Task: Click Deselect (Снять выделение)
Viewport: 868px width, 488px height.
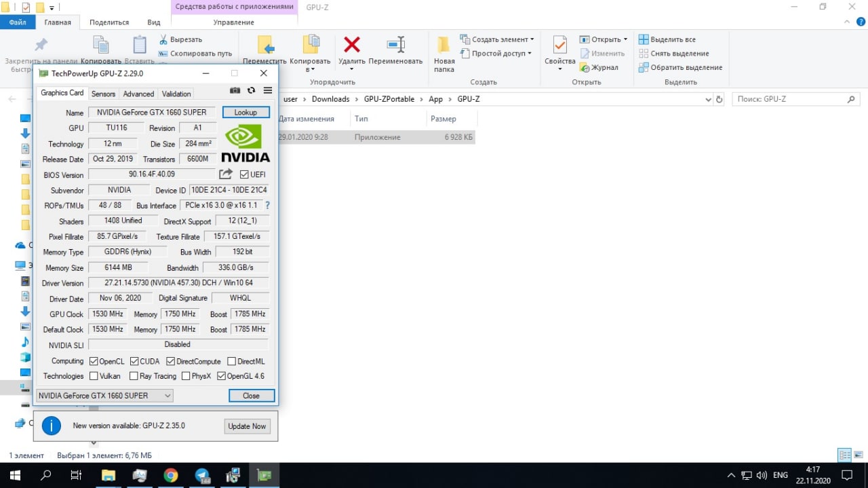Action: (x=674, y=54)
